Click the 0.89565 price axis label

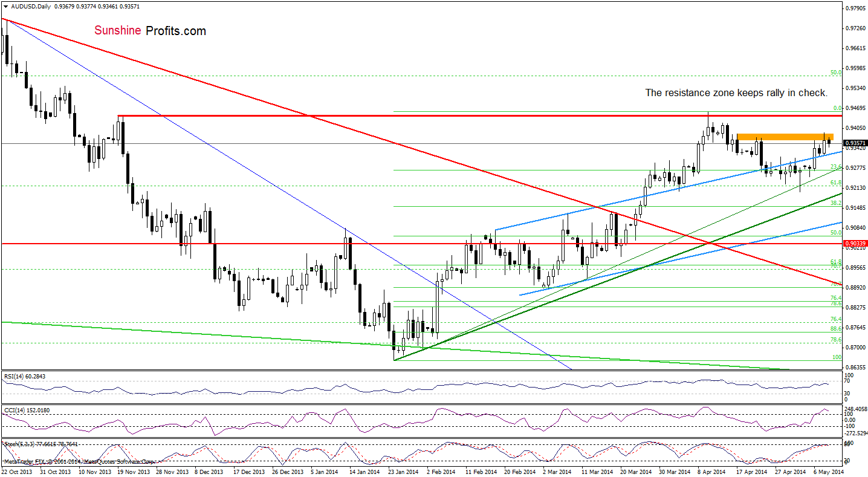pyautogui.click(x=855, y=268)
